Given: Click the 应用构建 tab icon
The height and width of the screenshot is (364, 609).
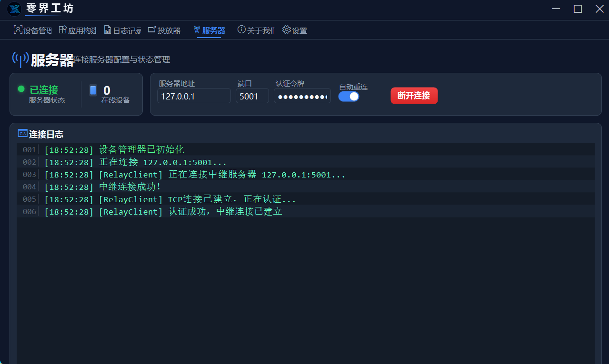Looking at the screenshot, I should [x=63, y=30].
